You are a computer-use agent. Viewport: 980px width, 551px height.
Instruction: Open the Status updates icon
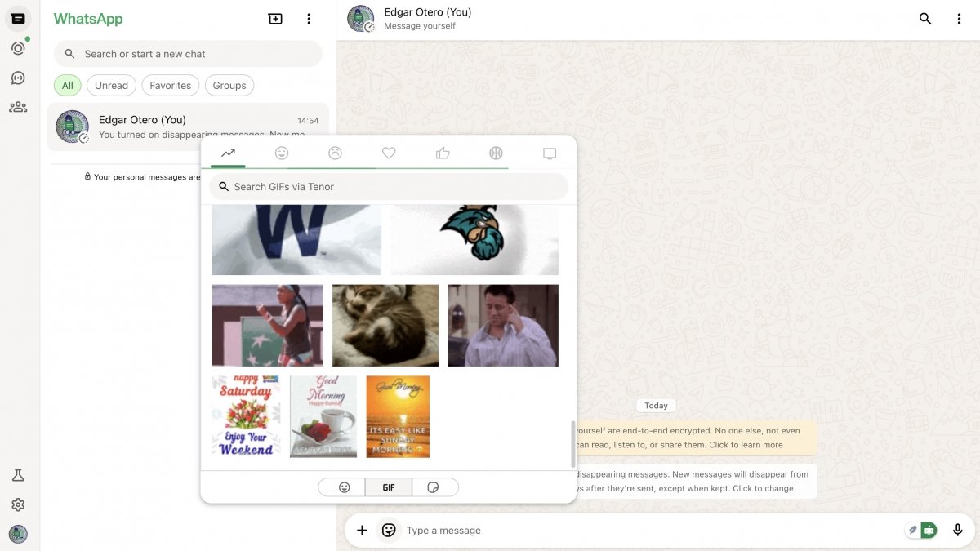click(x=18, y=48)
